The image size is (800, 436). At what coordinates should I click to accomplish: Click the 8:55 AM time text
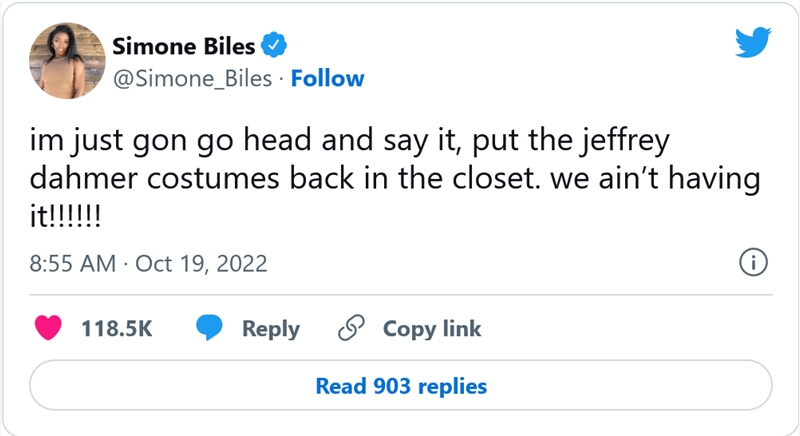(x=73, y=264)
